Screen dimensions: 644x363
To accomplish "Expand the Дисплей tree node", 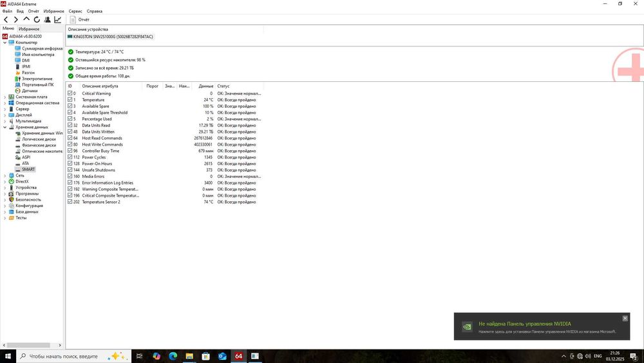I will 5,115.
